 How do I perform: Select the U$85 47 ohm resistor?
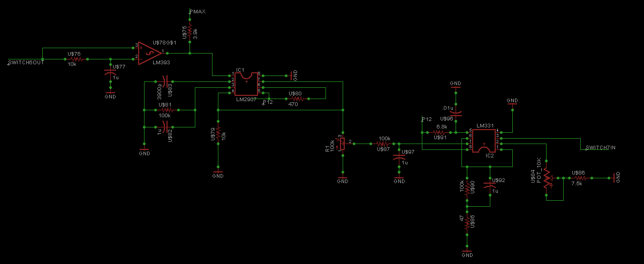click(x=467, y=221)
